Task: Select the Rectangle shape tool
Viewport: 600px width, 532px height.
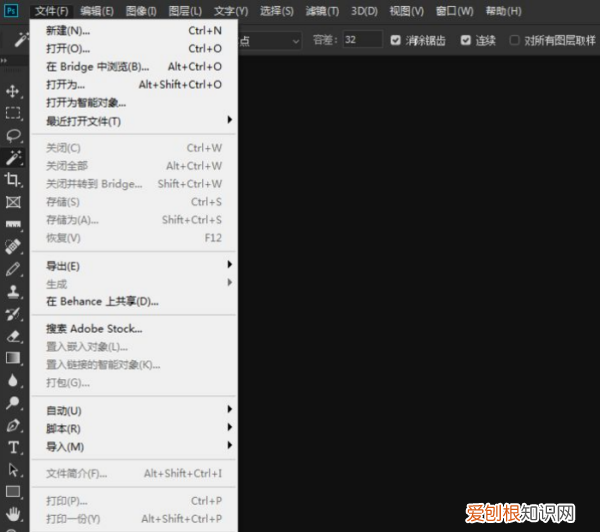Action: coord(13,491)
